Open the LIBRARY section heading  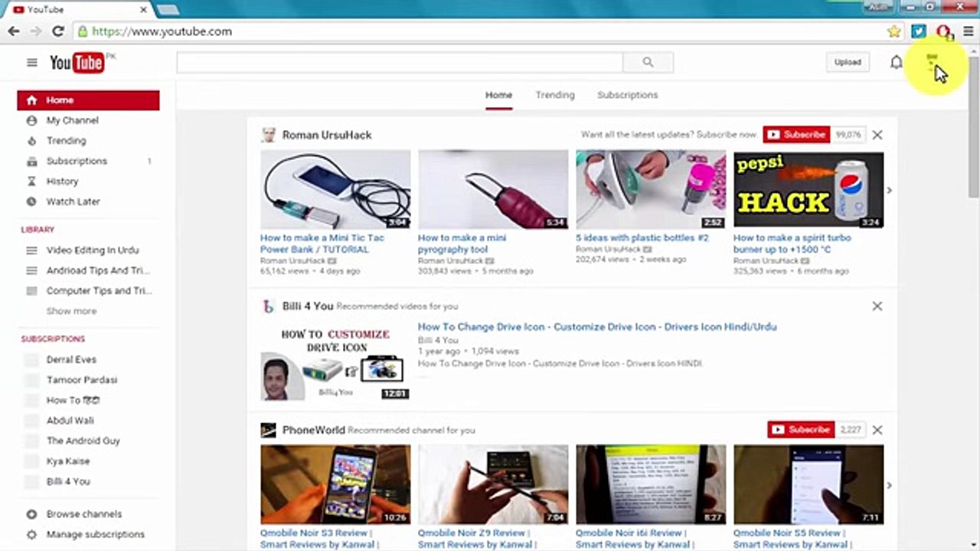click(x=38, y=230)
